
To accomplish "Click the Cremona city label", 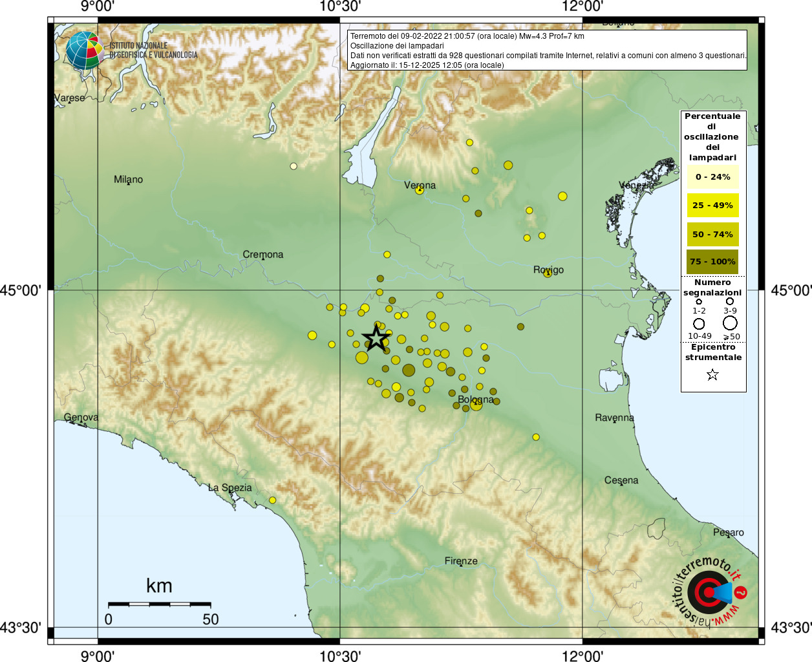I will 262,254.
